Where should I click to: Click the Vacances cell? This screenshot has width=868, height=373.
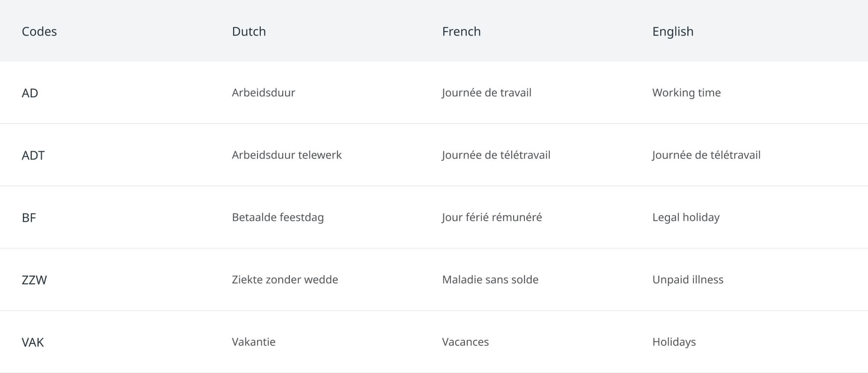pos(465,342)
